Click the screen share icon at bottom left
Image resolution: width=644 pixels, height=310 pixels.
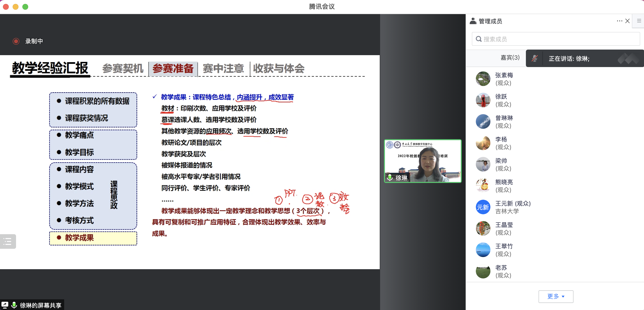click(x=5, y=305)
